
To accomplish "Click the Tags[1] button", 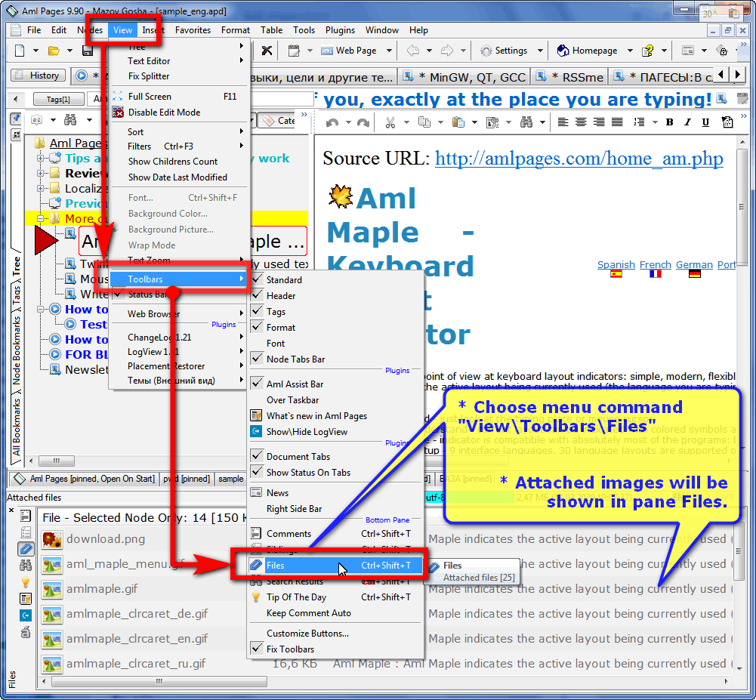I will click(x=58, y=100).
